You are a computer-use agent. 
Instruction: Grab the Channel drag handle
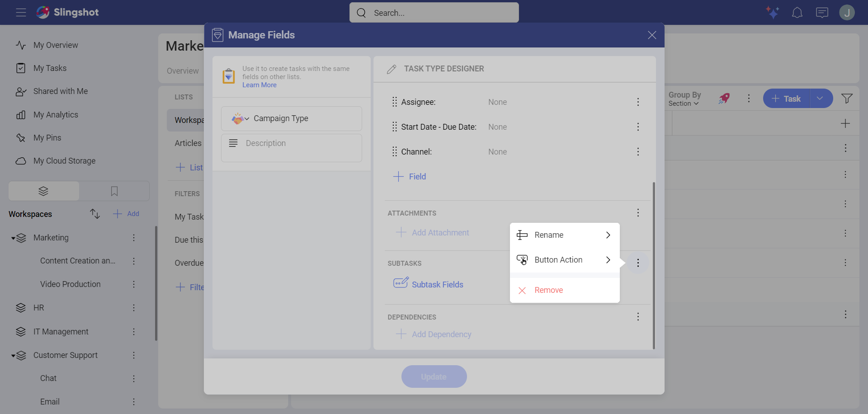(x=395, y=151)
